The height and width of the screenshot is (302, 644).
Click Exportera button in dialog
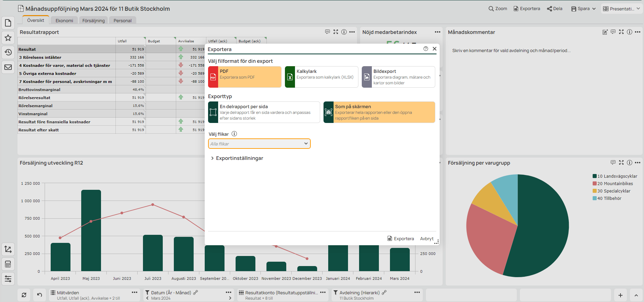click(x=401, y=239)
